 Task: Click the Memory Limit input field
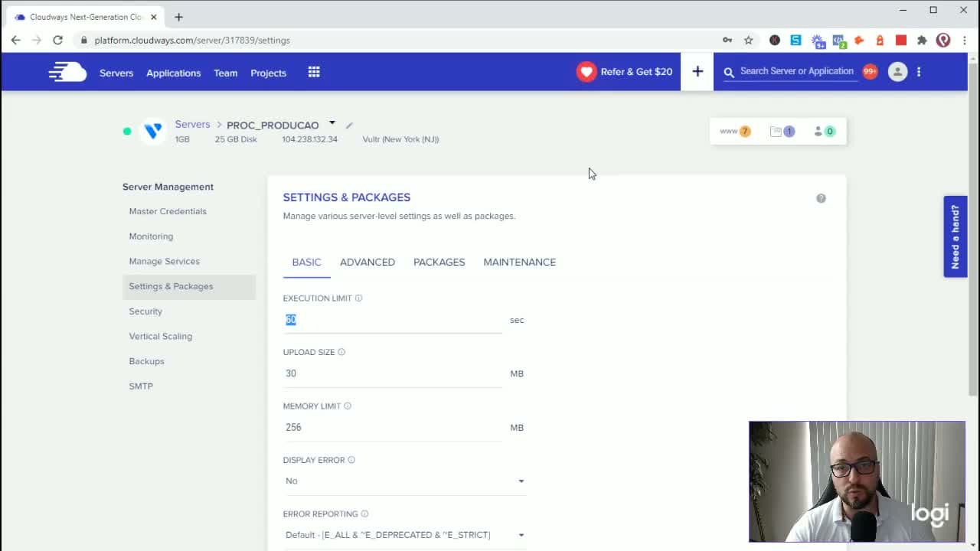392,427
